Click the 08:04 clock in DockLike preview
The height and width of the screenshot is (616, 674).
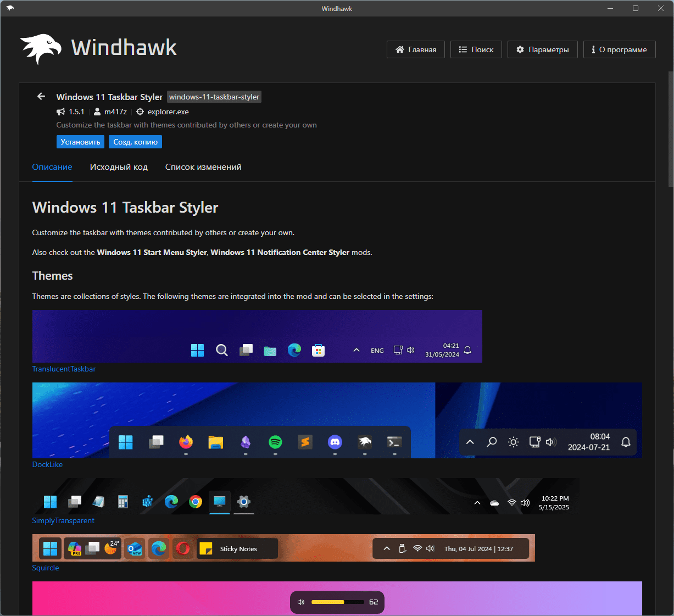tap(600, 436)
